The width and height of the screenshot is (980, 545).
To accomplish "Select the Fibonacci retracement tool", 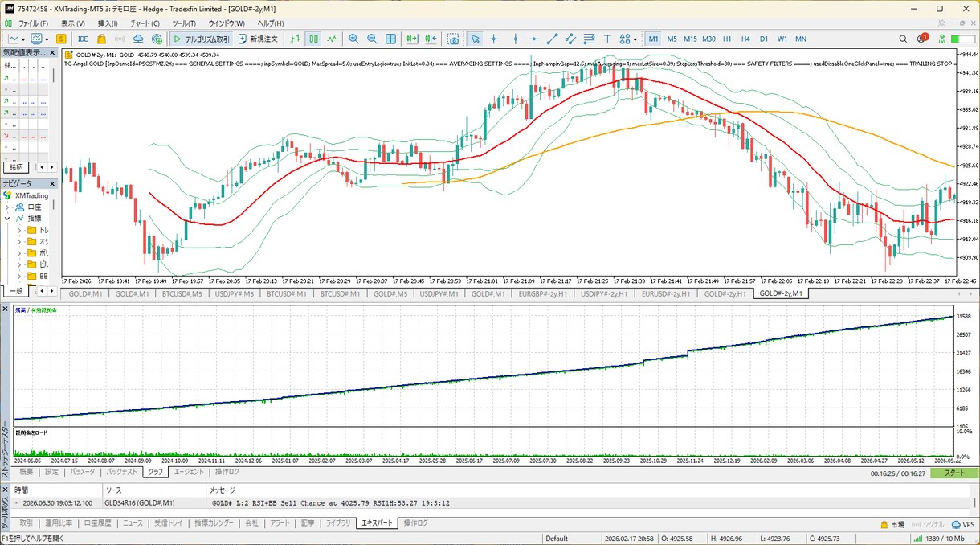I will click(x=589, y=39).
